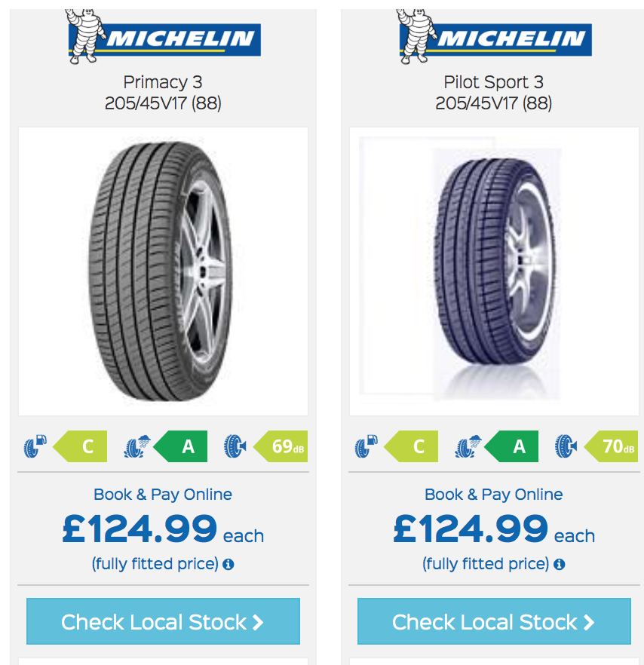Screen dimensions: 644x665
Task: Click wet grip icon for Pilot Sport 3
Action: click(x=468, y=446)
